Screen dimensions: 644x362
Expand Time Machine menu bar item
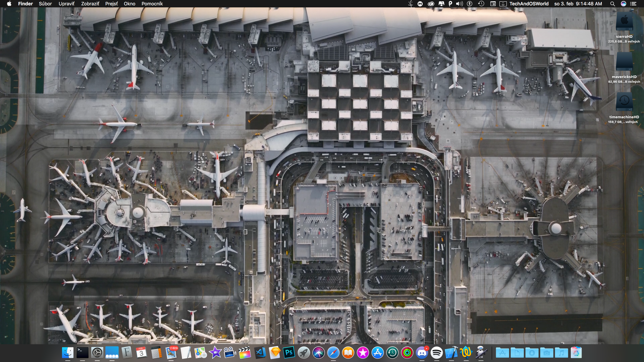pyautogui.click(x=481, y=4)
